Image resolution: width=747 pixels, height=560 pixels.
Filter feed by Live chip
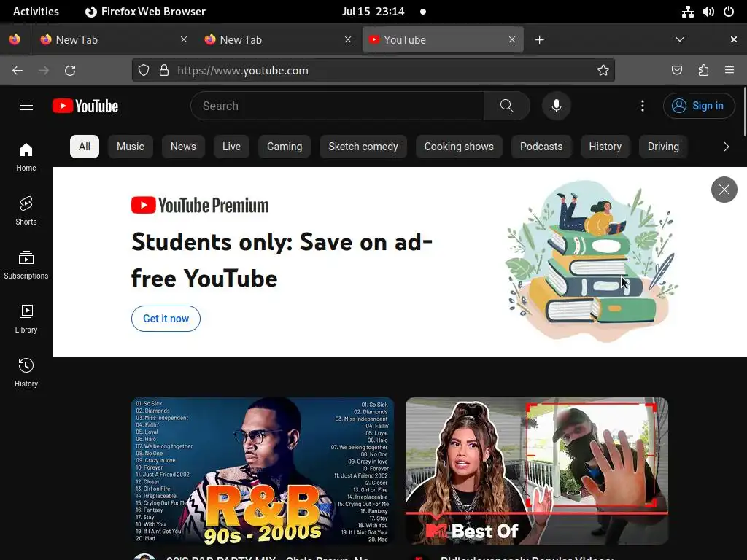click(231, 147)
